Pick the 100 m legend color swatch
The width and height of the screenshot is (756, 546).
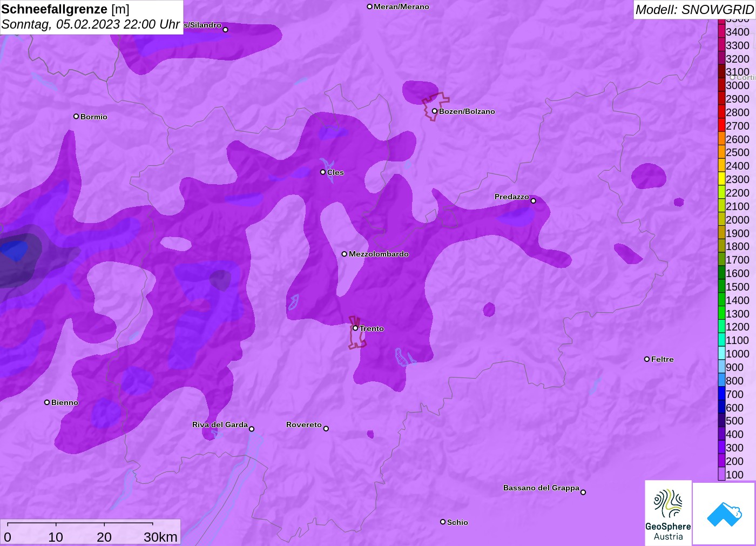coord(721,474)
